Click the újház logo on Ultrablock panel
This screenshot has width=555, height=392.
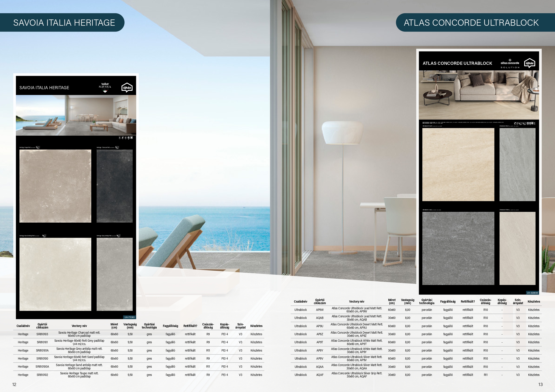pos(529,63)
